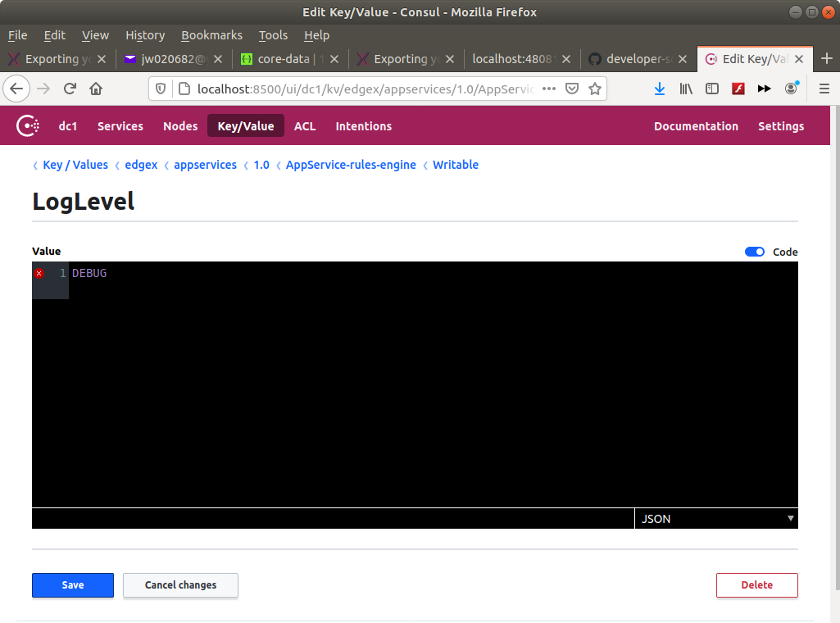Delete the LogLevel key
Screen dimensions: 840x623
pos(757,585)
